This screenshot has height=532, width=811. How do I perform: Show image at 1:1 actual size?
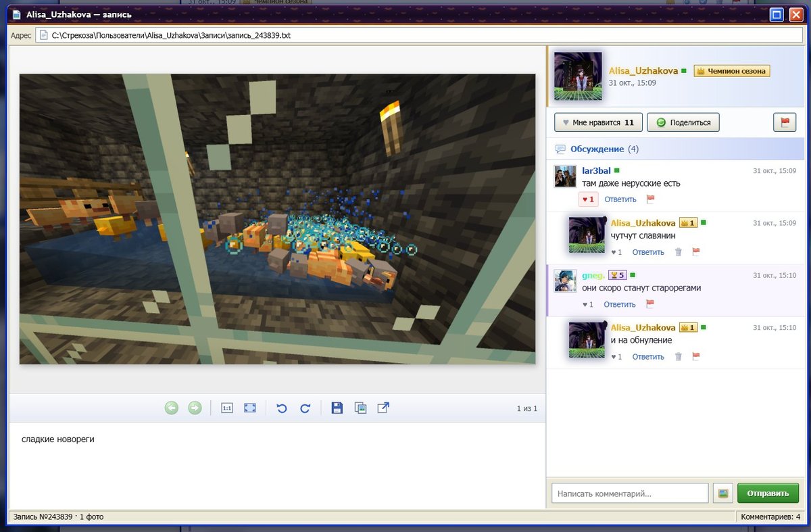tap(227, 408)
